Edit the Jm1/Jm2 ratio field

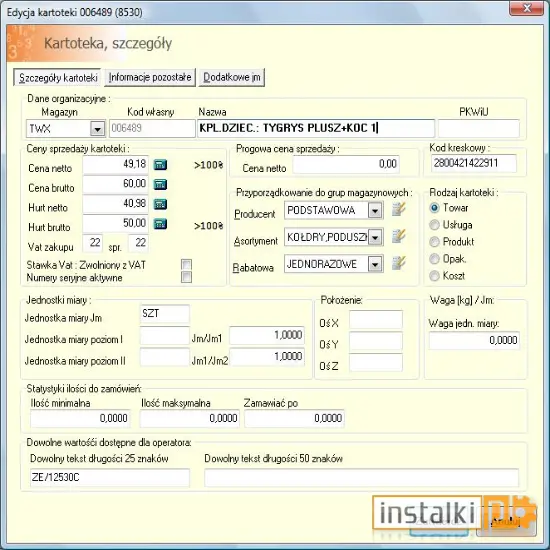tap(267, 357)
